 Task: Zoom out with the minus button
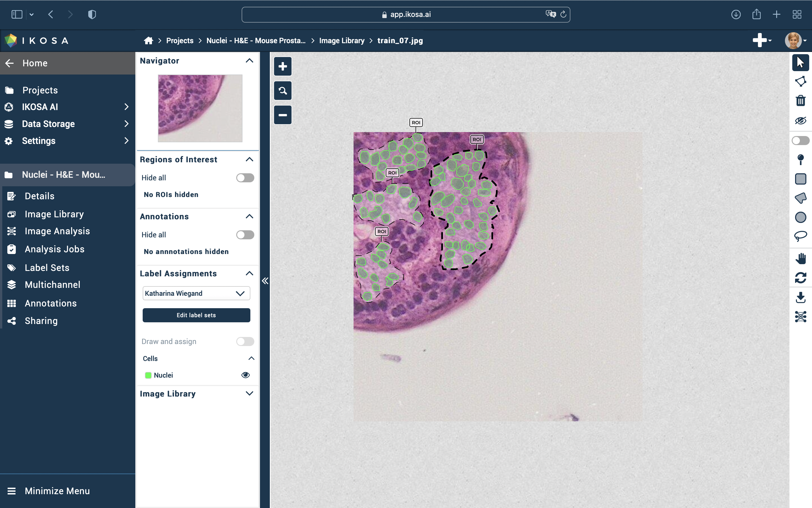(x=283, y=115)
